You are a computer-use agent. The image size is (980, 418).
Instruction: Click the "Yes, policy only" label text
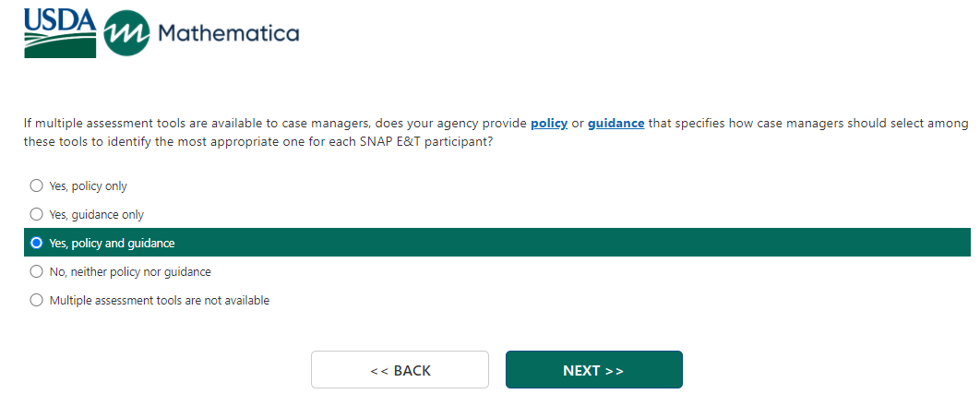click(x=89, y=186)
